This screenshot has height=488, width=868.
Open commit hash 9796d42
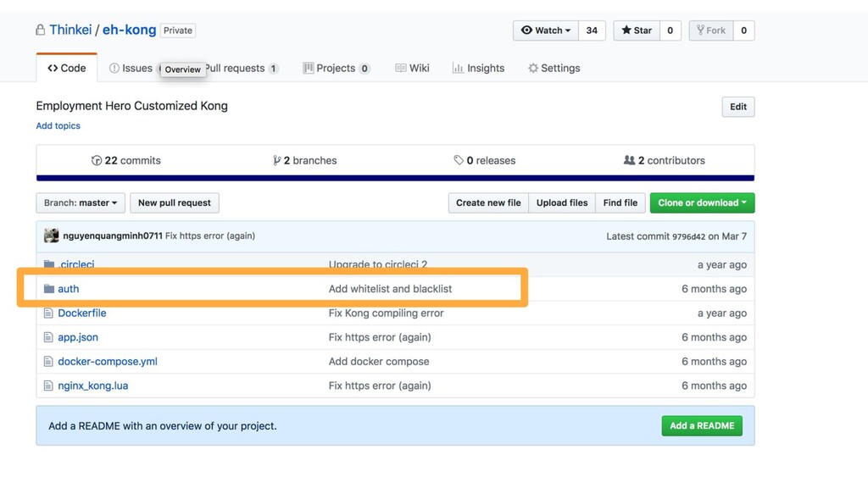(x=688, y=237)
